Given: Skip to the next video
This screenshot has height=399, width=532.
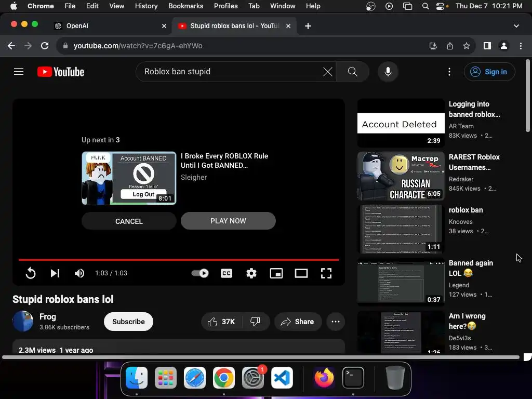Looking at the screenshot, I should pyautogui.click(x=55, y=273).
